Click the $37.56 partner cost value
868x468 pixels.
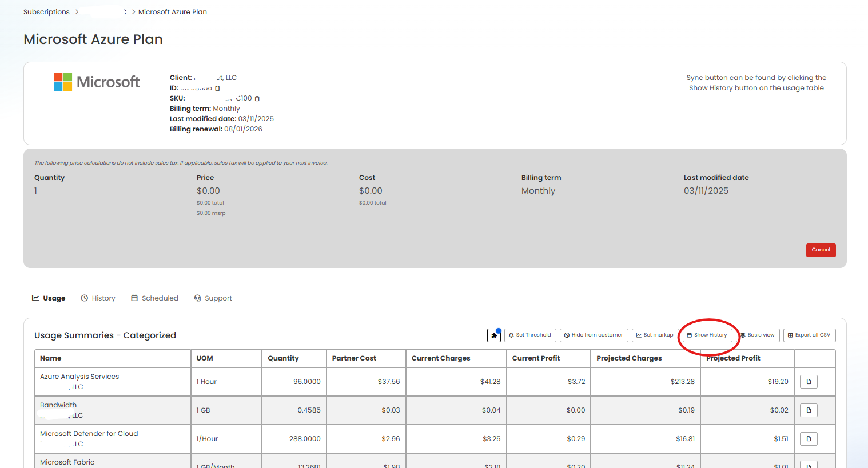[389, 382]
